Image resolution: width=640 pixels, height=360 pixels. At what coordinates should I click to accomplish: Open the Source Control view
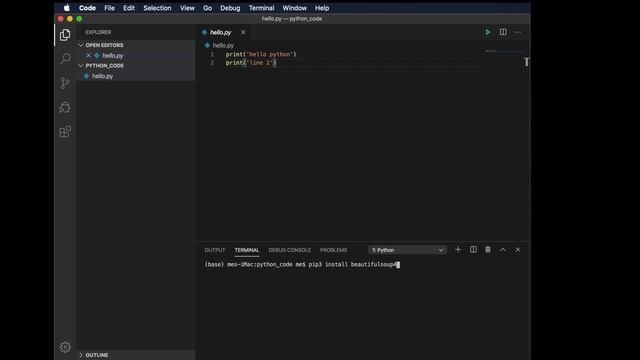click(65, 83)
